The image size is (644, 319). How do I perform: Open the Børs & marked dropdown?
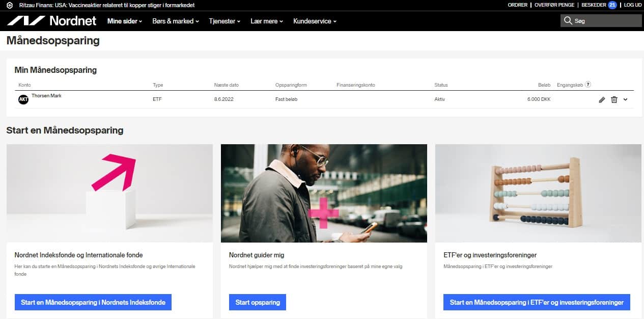click(175, 21)
